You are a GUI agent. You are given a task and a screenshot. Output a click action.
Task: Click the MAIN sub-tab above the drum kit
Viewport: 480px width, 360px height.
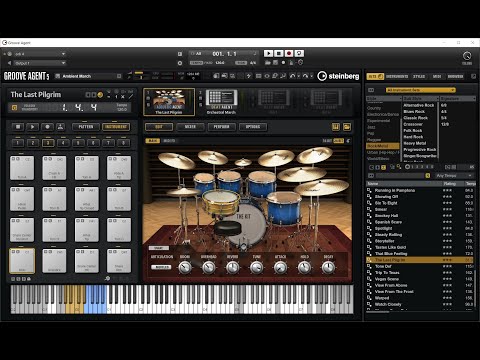153,141
